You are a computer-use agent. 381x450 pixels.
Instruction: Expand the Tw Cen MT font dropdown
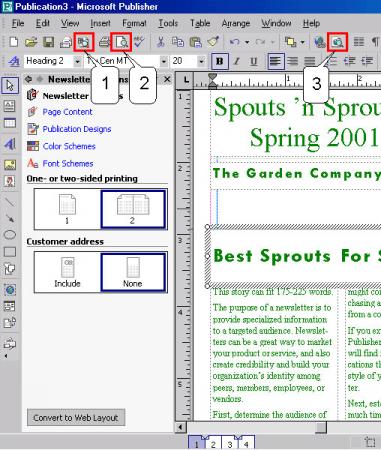tap(164, 62)
